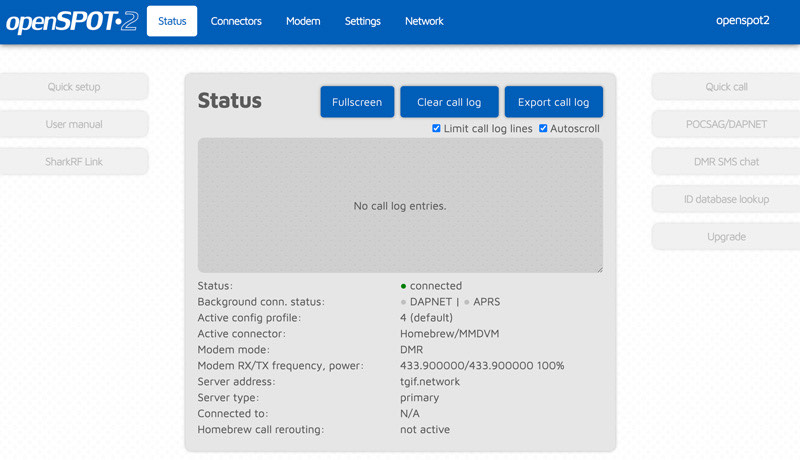This screenshot has height=460, width=800.
Task: Select the '433.900000/433.900000 100%' frequency value
Action: [x=482, y=366]
